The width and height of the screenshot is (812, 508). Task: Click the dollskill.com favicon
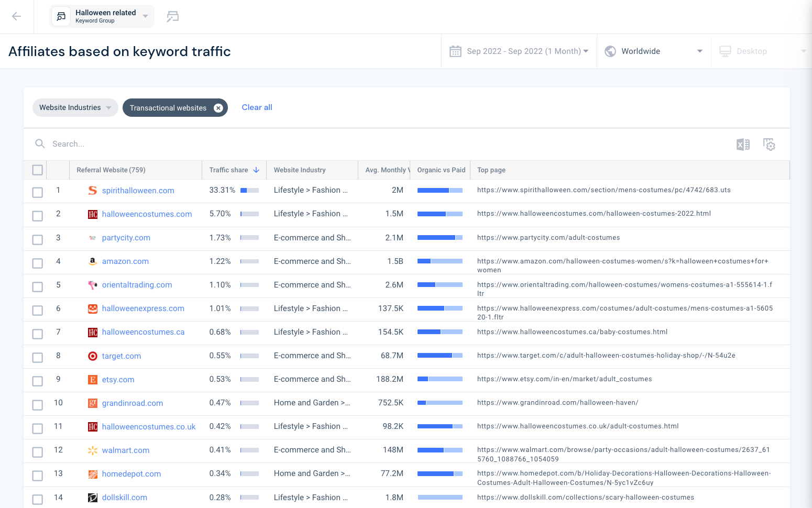pos(93,498)
